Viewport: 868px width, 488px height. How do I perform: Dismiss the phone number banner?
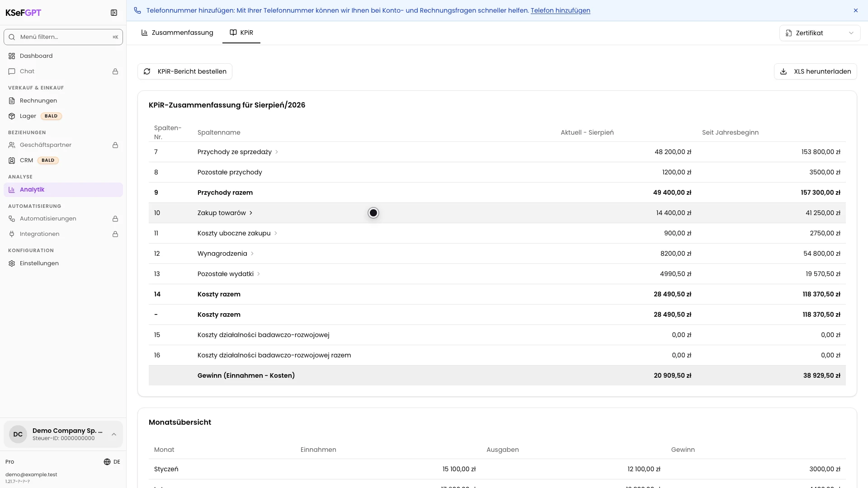coord(856,10)
